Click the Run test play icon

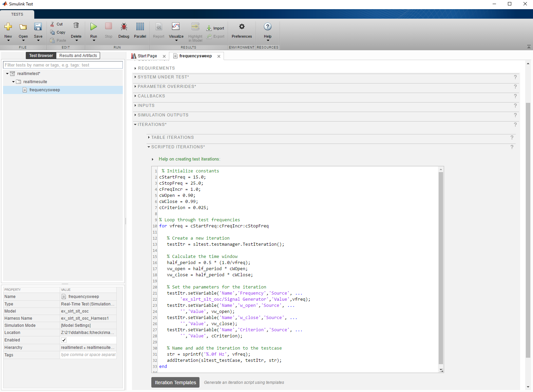click(x=94, y=27)
